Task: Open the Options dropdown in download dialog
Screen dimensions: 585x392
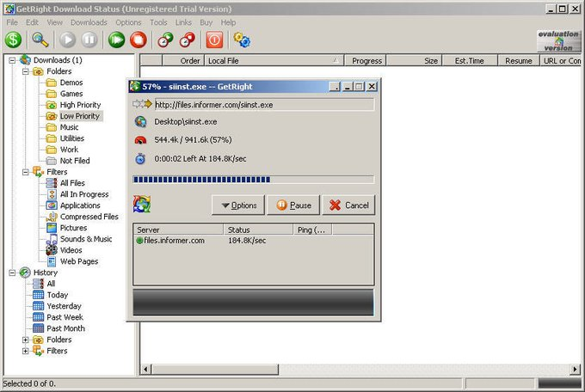Action: (x=238, y=205)
